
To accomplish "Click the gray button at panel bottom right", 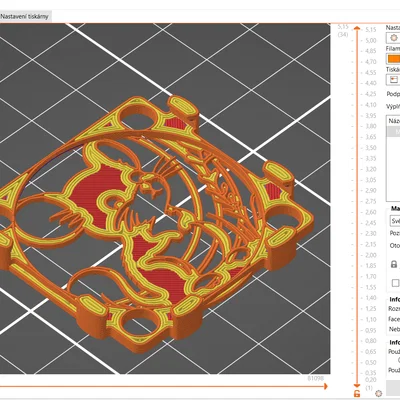I will pyautogui.click(x=393, y=388).
